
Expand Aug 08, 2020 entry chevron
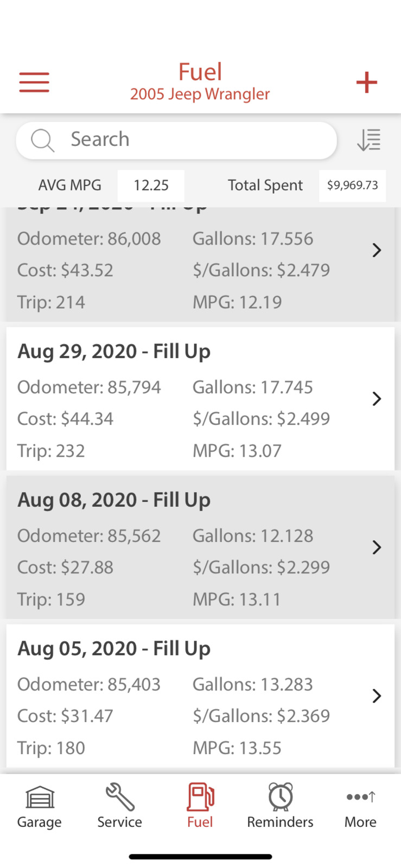click(377, 547)
